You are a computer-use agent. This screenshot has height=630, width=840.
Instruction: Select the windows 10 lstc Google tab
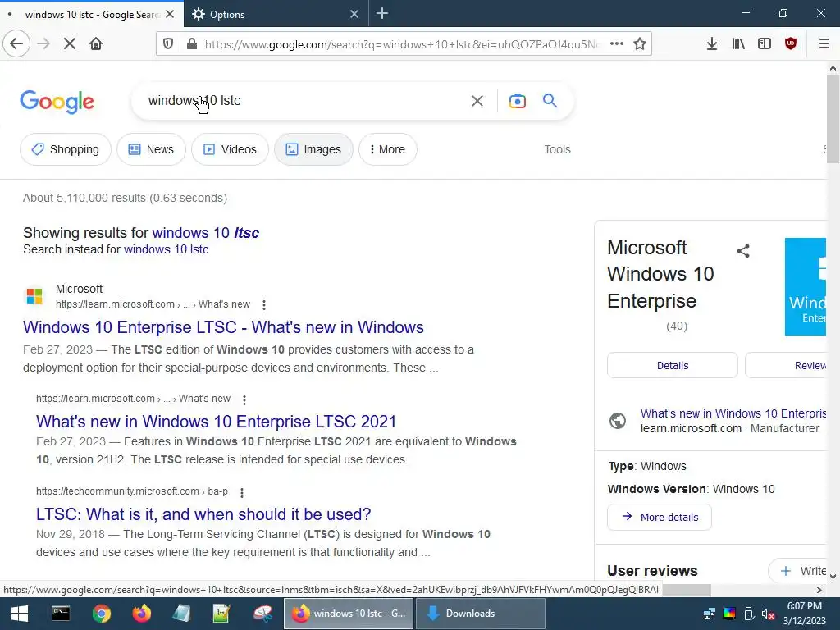tap(91, 14)
